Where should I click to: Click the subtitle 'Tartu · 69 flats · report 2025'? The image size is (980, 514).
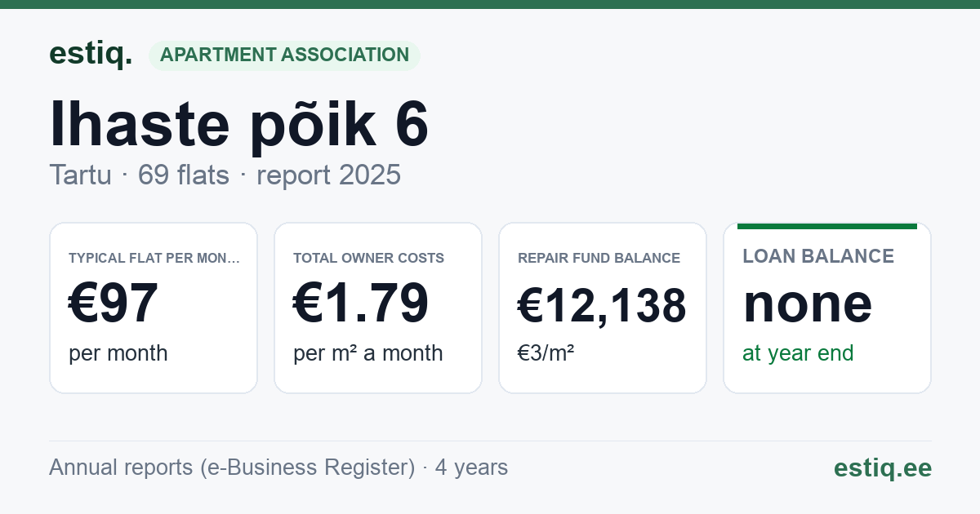click(225, 175)
